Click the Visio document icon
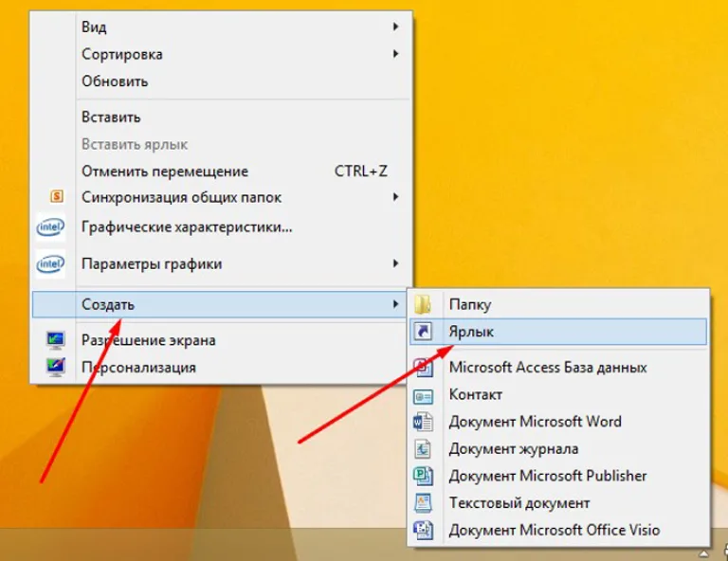 [423, 531]
